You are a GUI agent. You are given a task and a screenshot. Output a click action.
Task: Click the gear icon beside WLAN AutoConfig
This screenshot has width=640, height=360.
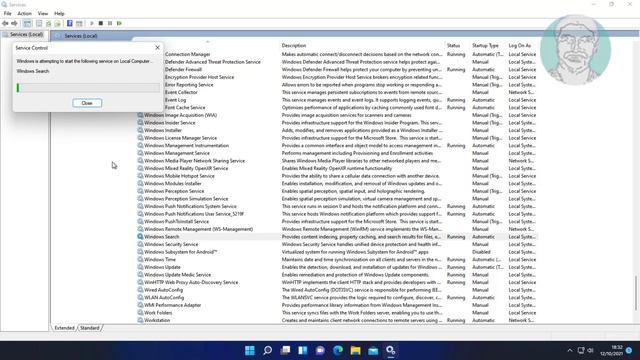pos(140,298)
